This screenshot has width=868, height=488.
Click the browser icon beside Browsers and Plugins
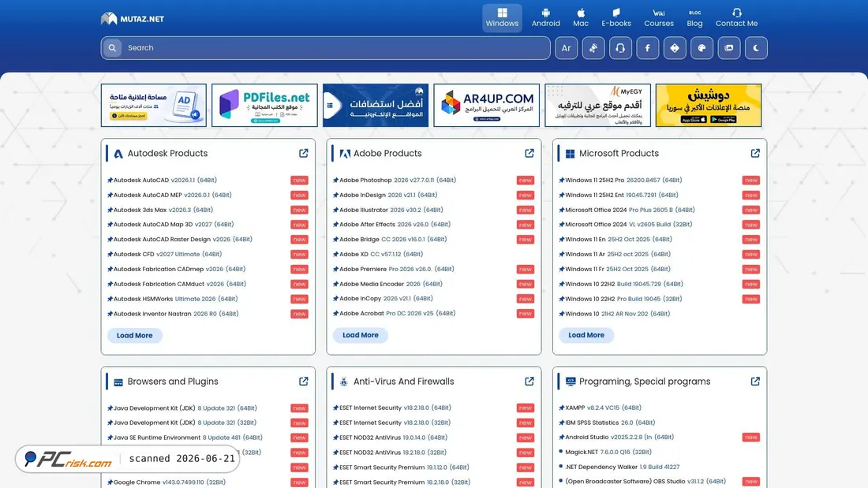coord(118,382)
